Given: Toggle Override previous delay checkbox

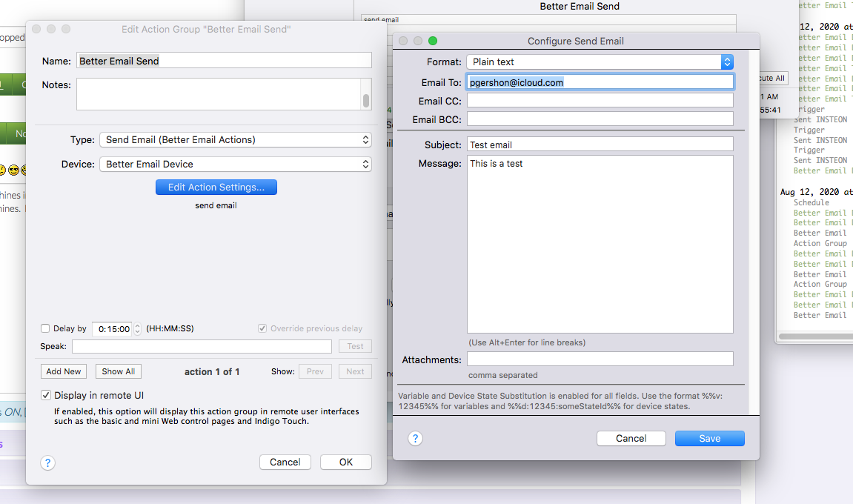Looking at the screenshot, I should pos(262,328).
